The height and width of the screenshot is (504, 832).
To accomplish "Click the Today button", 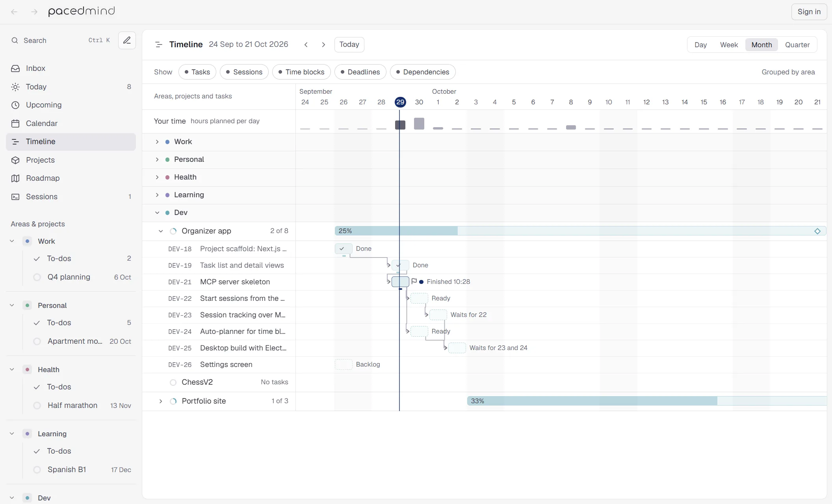I will coord(349,44).
